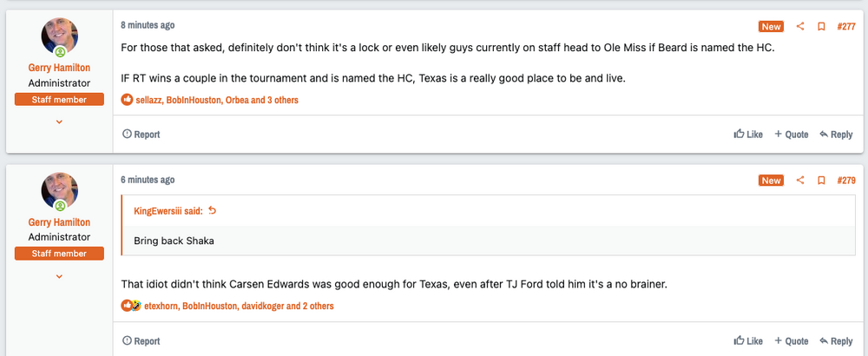Click the '8 minutes ago' timestamp
Screen dimensions: 868x356
click(x=148, y=25)
